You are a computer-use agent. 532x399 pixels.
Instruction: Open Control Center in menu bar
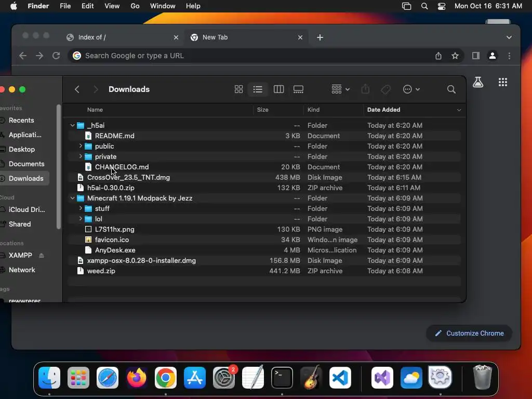[x=442, y=6]
